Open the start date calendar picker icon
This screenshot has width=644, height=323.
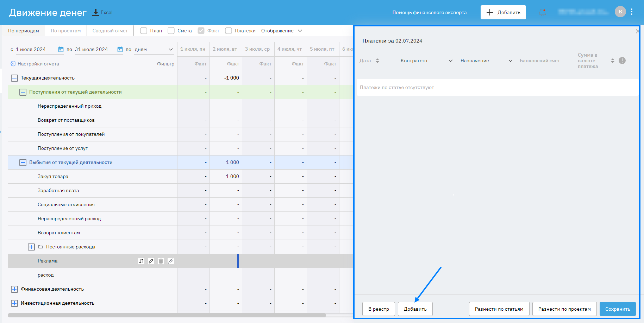point(61,50)
